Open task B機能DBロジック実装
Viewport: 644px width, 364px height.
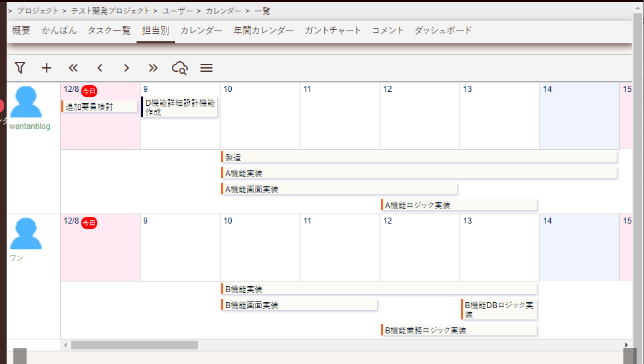pos(499,309)
